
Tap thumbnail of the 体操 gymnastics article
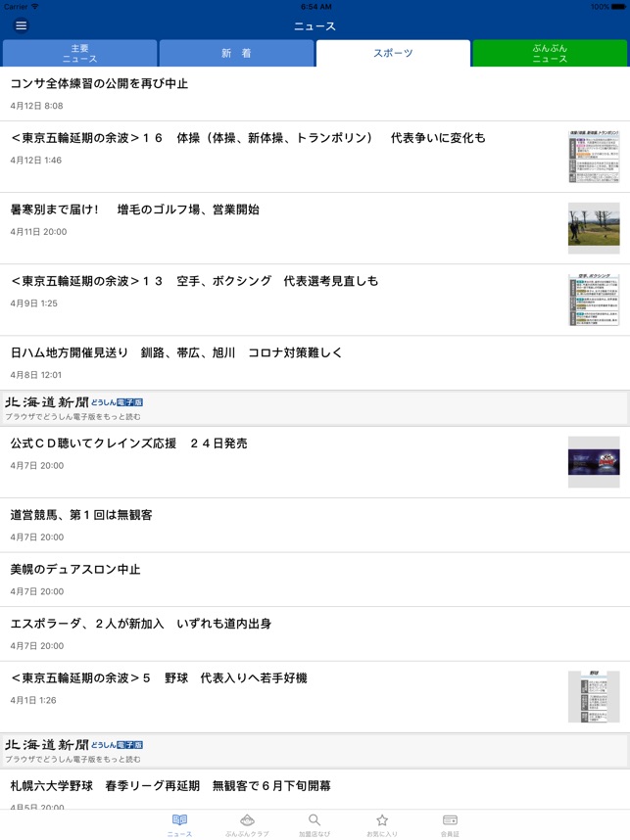pos(594,157)
